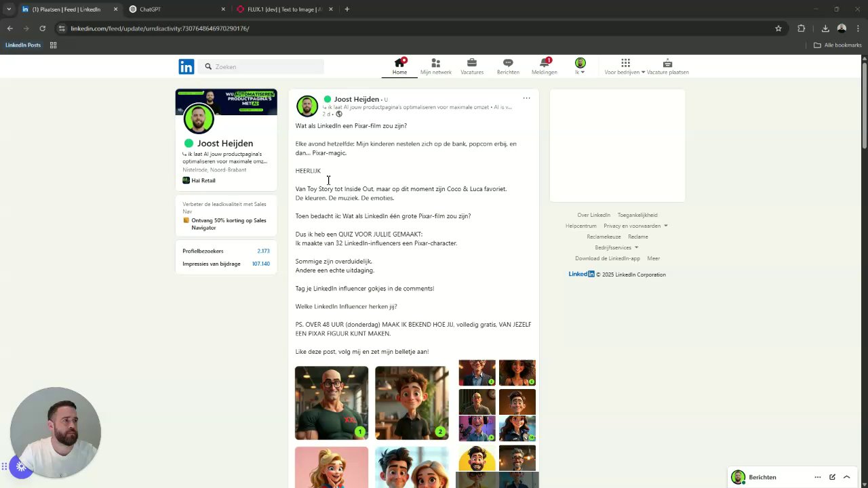The image size is (868, 488).
Task: Open the Helpcentrum link
Action: click(x=581, y=226)
